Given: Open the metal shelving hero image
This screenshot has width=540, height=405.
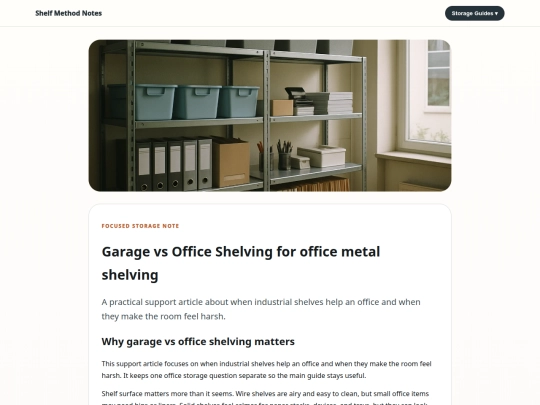Looking at the screenshot, I should (x=270, y=115).
